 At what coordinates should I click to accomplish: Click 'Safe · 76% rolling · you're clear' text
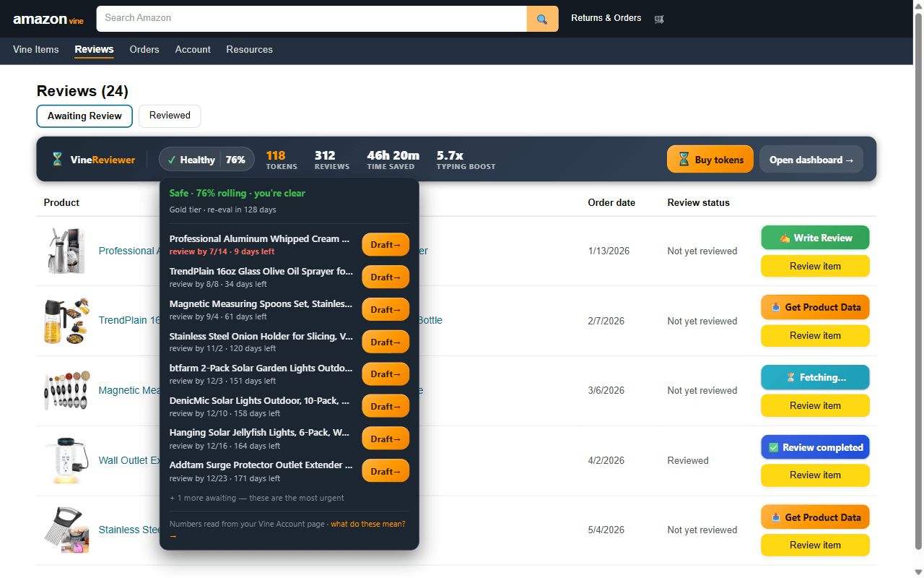(x=237, y=193)
